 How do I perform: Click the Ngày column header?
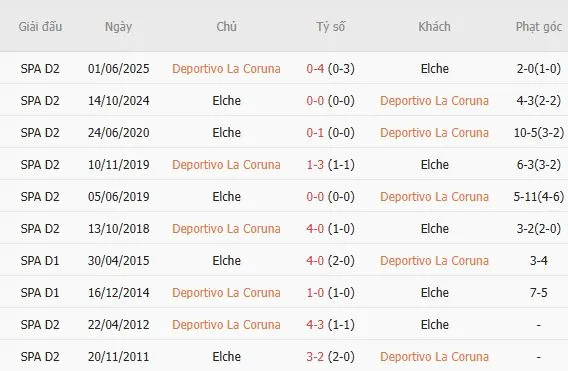click(x=118, y=27)
